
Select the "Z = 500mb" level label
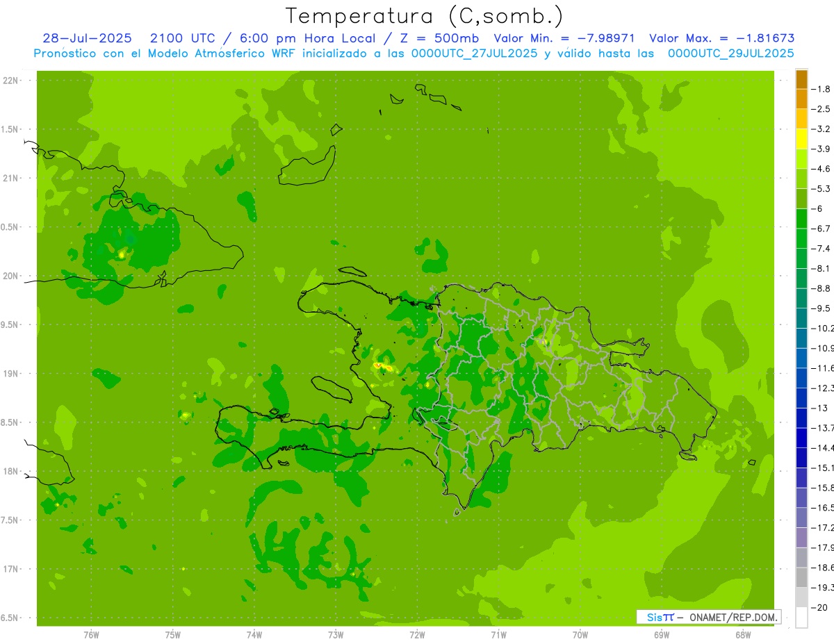438,38
